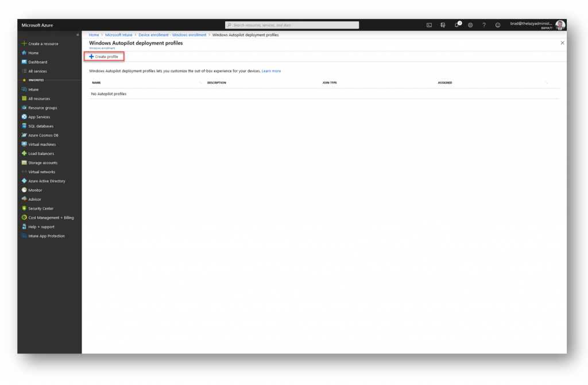Viewport: 588px width, 385px height.
Task: Open Azure Cosmos DB icon
Action: pyautogui.click(x=24, y=135)
